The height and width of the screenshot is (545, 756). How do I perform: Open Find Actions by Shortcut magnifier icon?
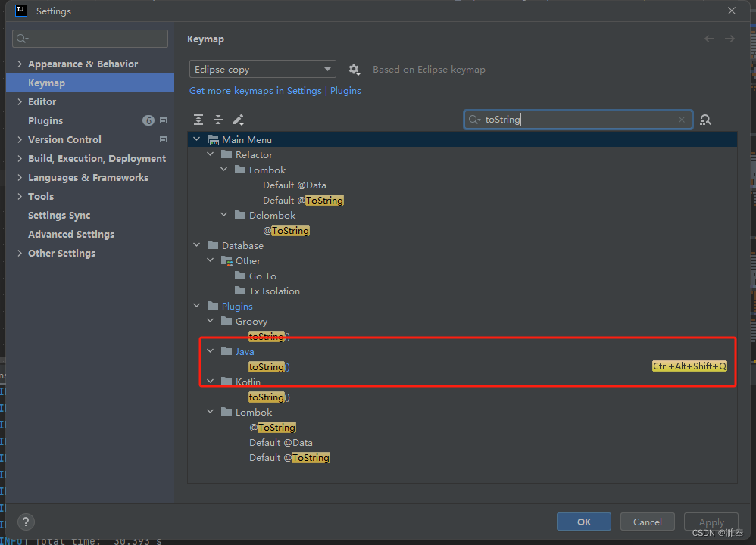705,119
